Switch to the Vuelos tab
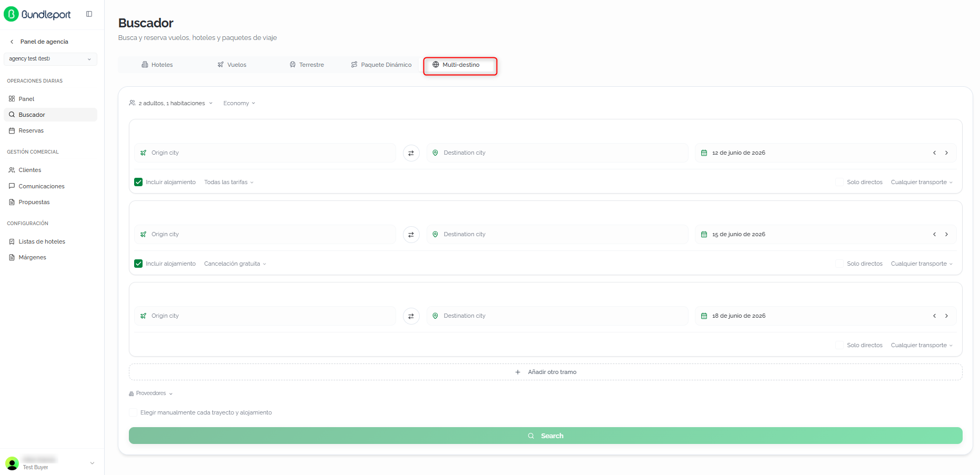980x475 pixels. (x=232, y=65)
